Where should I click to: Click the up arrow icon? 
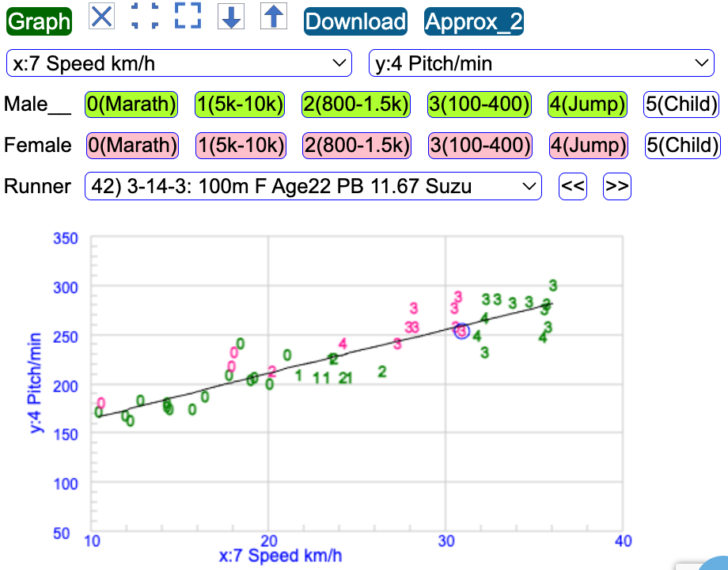273,17
